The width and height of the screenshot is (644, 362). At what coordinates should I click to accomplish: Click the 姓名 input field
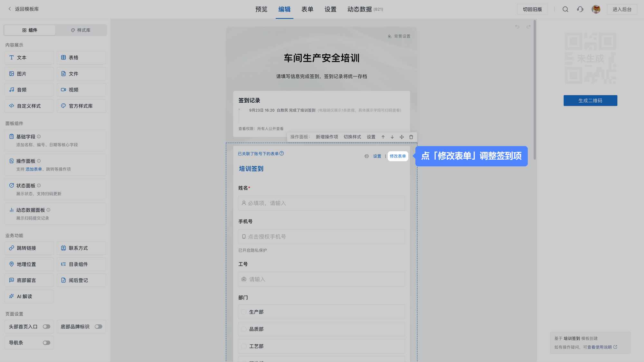tap(321, 203)
